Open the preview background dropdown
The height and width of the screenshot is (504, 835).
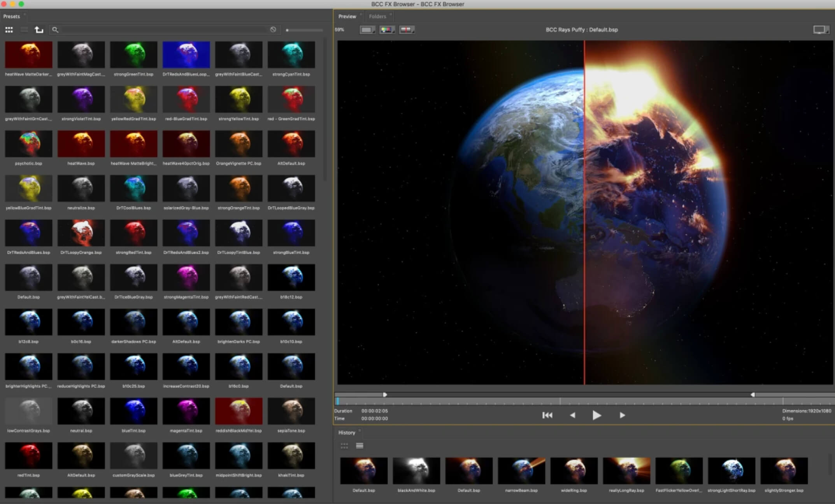(x=367, y=30)
